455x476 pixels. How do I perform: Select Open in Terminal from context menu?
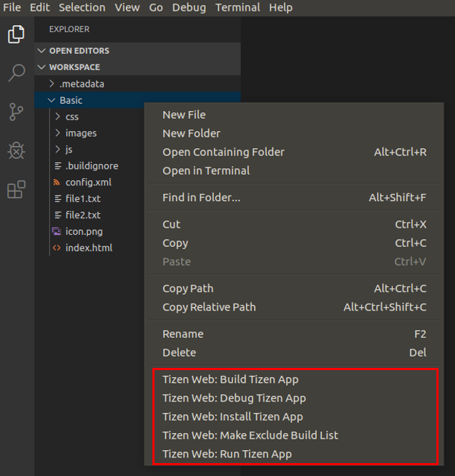[206, 170]
